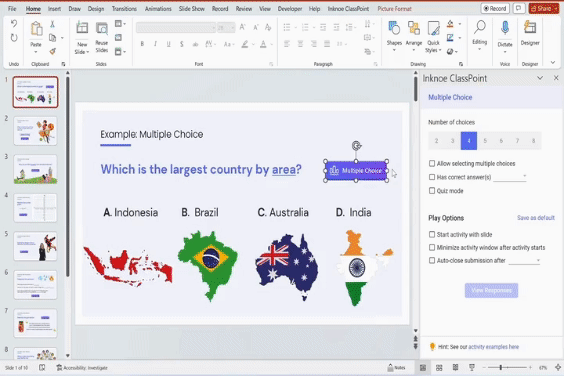This screenshot has height=376, width=564.
Task: Open the Transitions ribbon tab
Action: pos(124,9)
